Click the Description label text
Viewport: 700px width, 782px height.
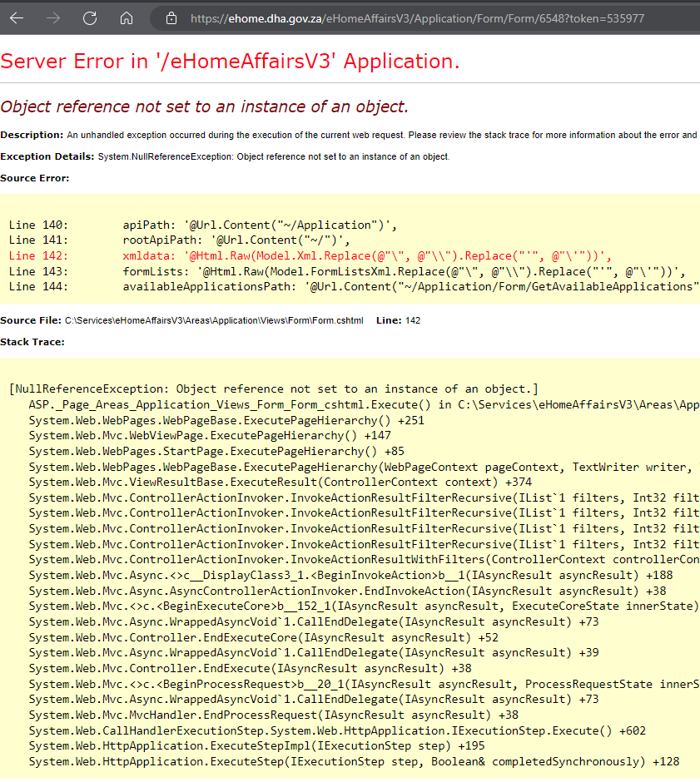coord(29,135)
